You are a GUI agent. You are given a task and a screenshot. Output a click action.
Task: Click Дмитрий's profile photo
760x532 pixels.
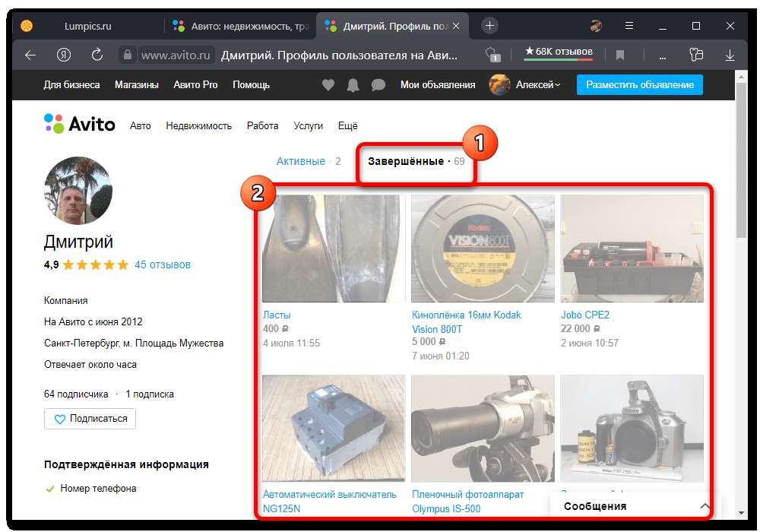(78, 191)
